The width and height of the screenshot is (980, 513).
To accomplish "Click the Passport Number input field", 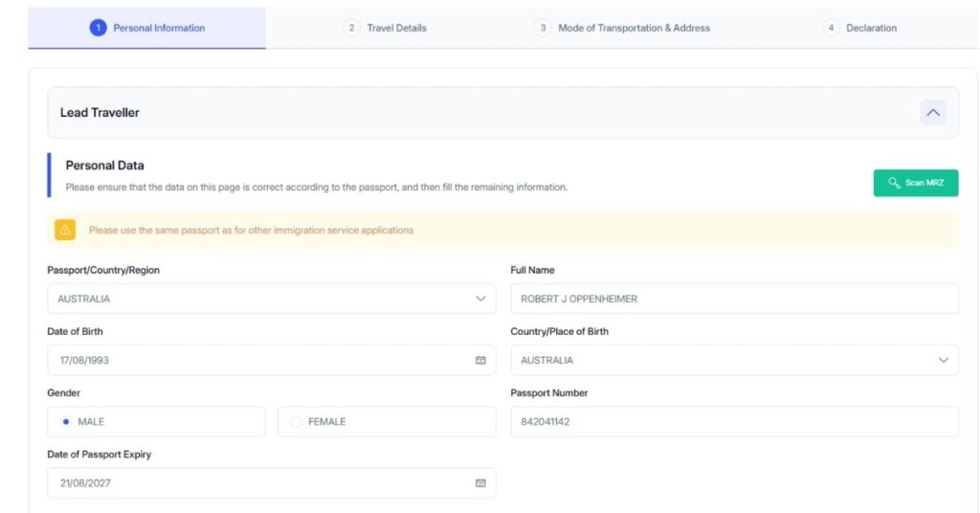I will pyautogui.click(x=734, y=422).
